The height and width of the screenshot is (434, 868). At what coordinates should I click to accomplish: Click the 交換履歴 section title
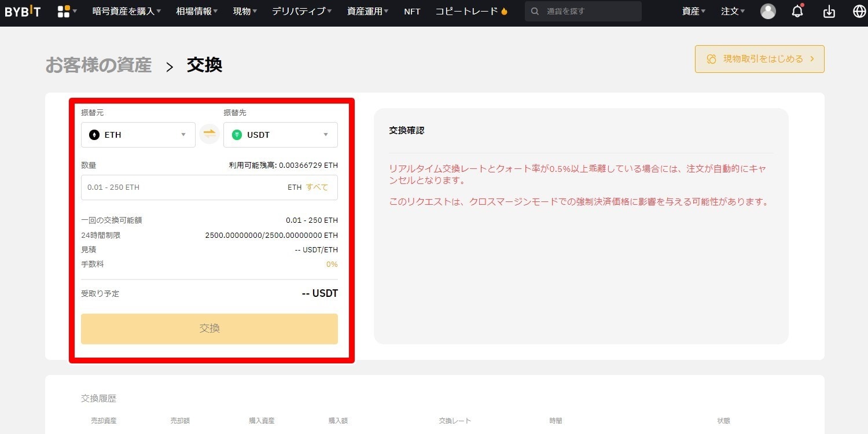(99, 399)
